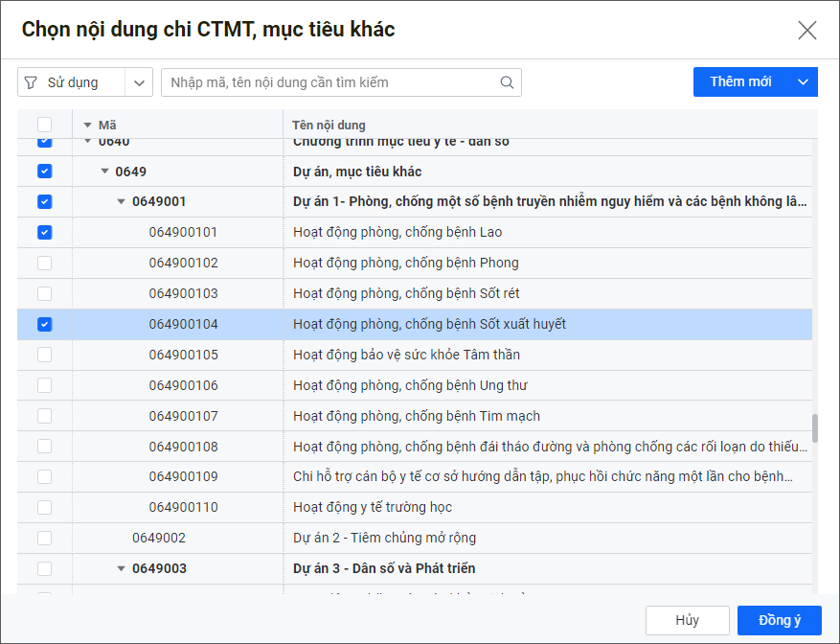Image resolution: width=840 pixels, height=644 pixels.
Task: Select the Hoạt động y tế trường học row
Action: (373, 507)
